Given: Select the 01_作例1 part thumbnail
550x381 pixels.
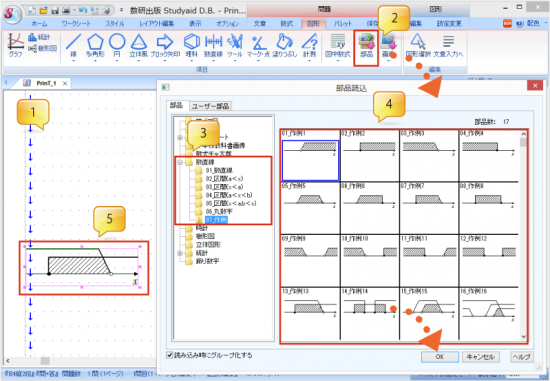Looking at the screenshot, I should (x=310, y=155).
